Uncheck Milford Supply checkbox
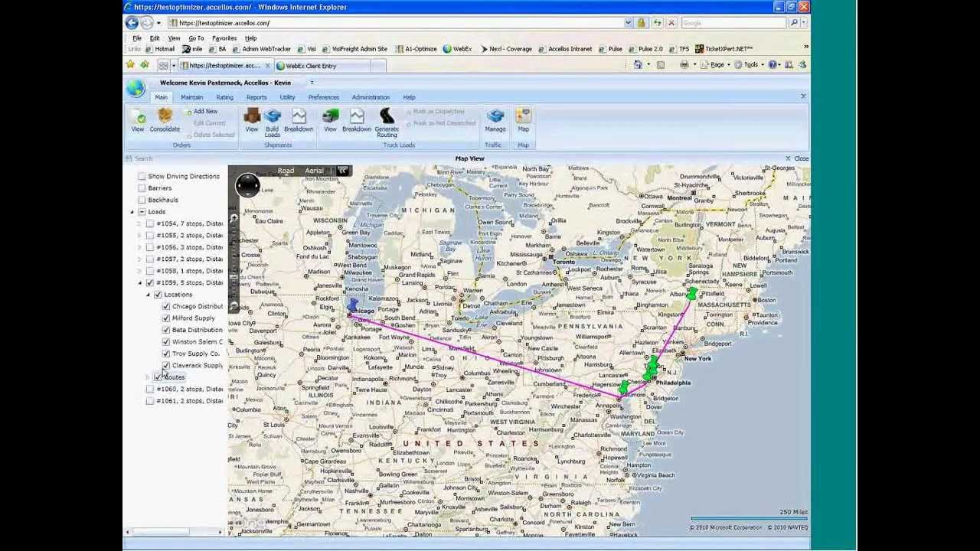 166,318
